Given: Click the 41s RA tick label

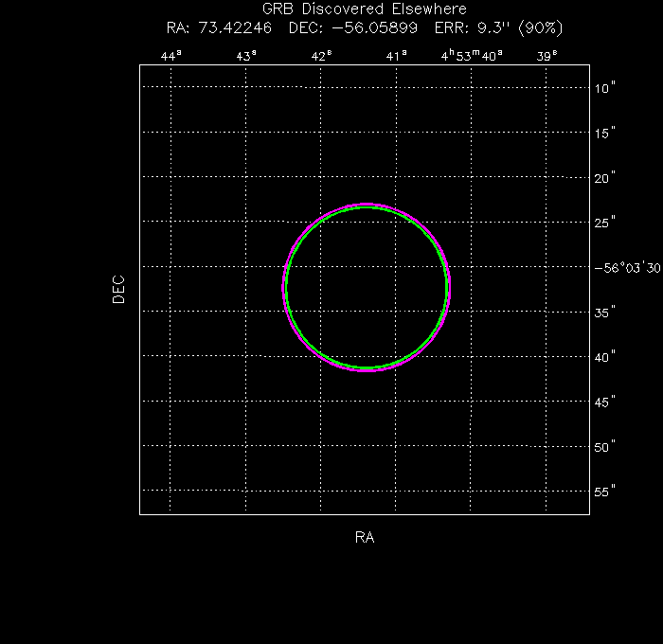Looking at the screenshot, I should pos(397,56).
